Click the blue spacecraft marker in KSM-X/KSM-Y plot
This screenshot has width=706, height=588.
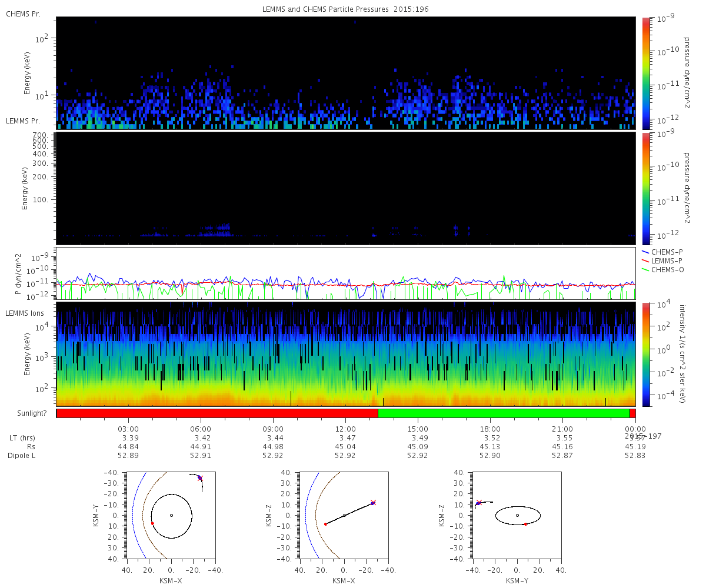(199, 478)
